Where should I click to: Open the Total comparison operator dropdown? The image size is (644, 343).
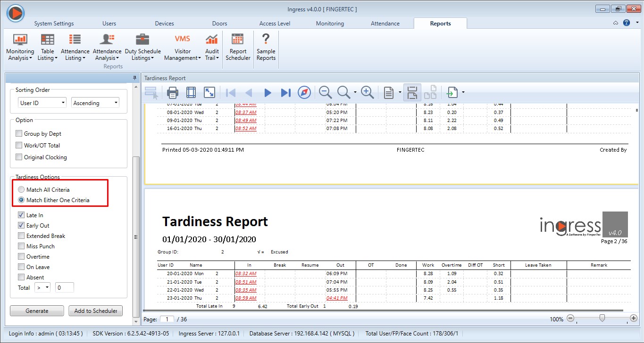[x=42, y=288]
